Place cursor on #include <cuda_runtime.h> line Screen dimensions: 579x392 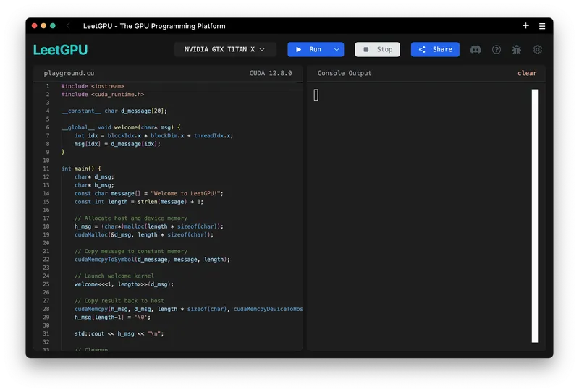click(103, 95)
